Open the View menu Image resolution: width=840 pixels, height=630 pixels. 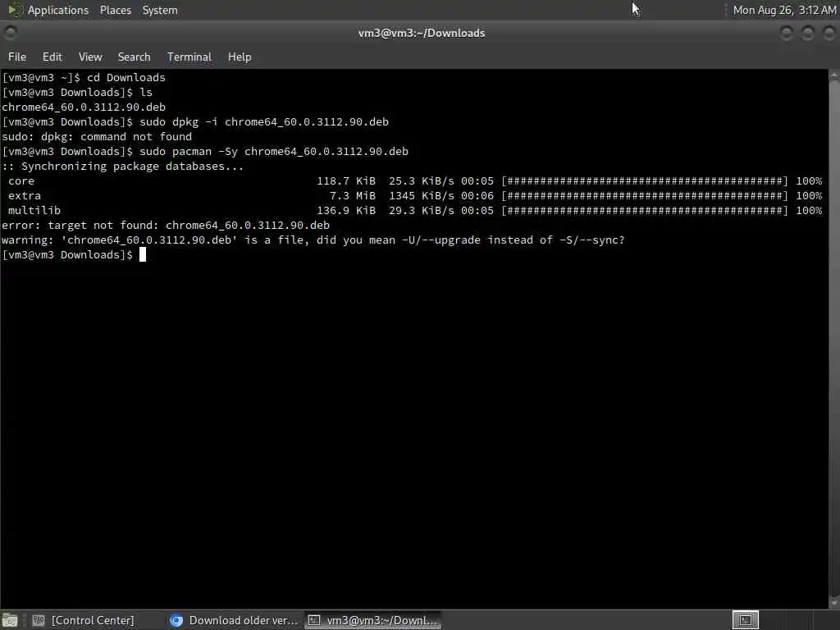click(x=90, y=57)
